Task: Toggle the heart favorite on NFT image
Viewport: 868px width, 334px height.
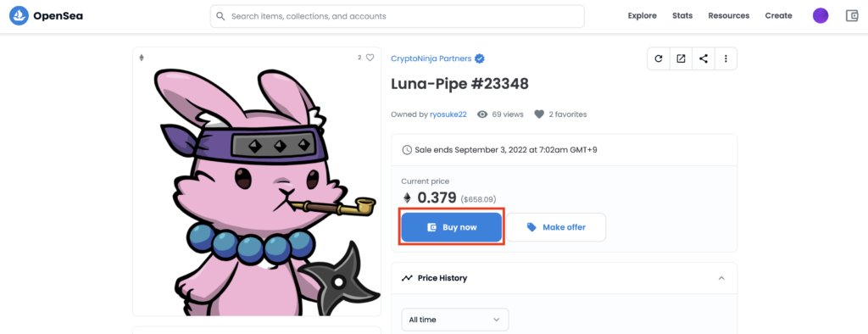Action: [x=370, y=58]
